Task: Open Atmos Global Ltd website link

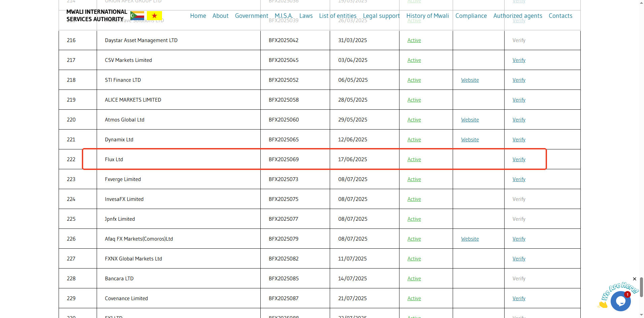Action: [x=470, y=120]
